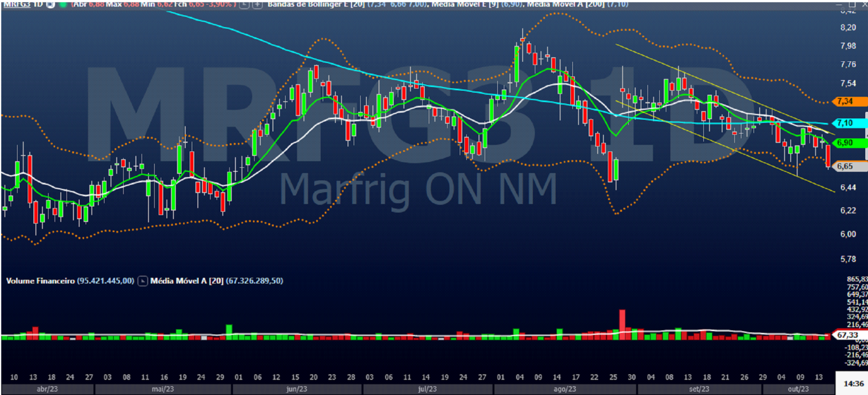Image resolution: width=868 pixels, height=395 pixels.
Task: Collapse volume pane using corner arrow icon
Action: click(143, 281)
